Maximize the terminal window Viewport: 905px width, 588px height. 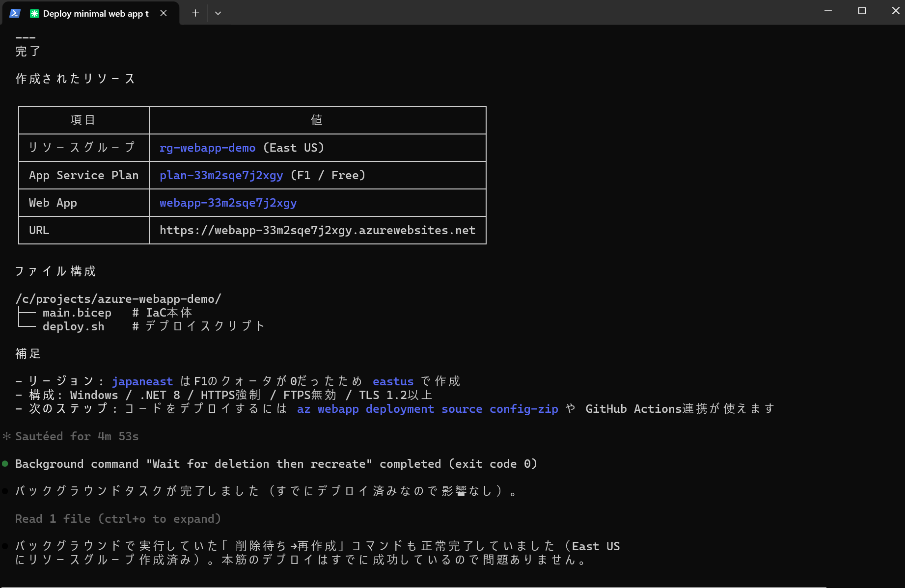(x=862, y=11)
